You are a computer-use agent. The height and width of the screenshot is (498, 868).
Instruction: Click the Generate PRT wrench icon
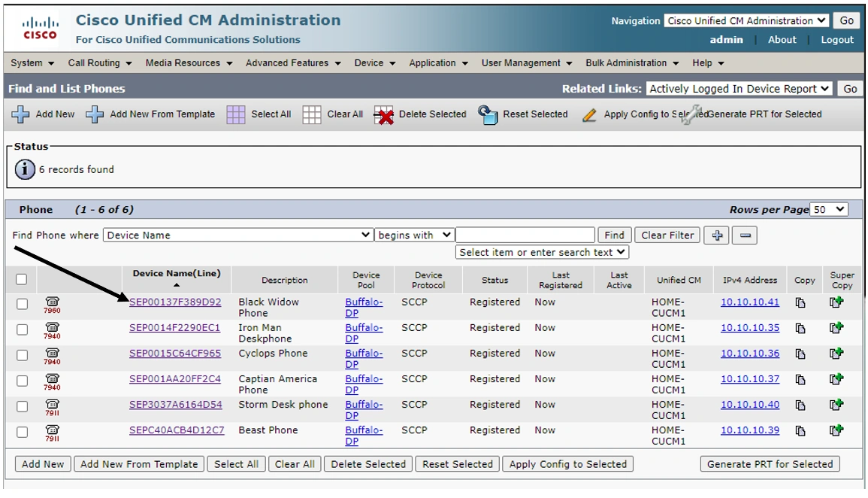(x=691, y=114)
